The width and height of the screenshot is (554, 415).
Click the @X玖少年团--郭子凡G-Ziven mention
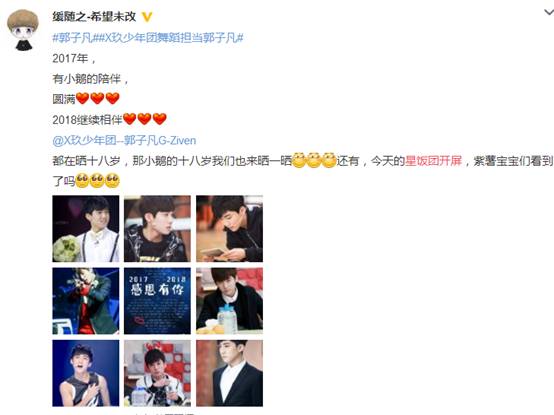124,141
